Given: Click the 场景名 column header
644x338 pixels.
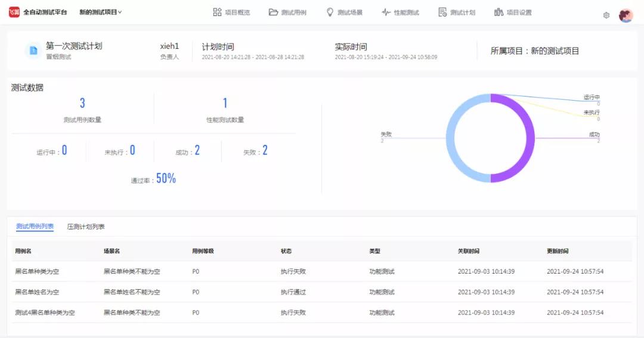Looking at the screenshot, I should coord(112,251).
